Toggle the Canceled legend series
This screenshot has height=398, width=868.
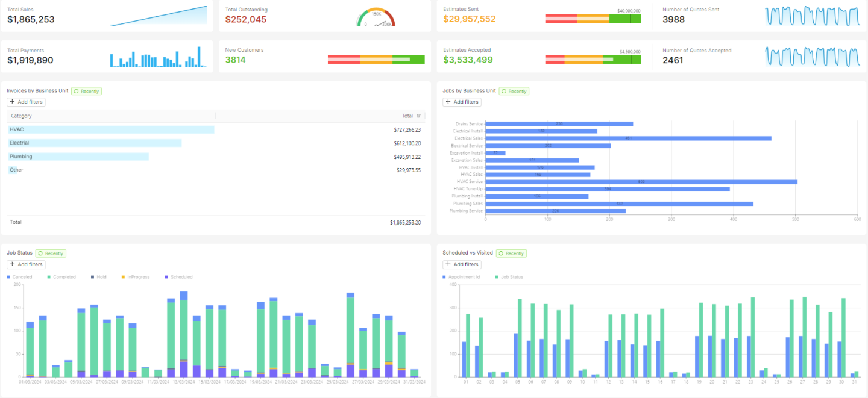click(x=19, y=277)
